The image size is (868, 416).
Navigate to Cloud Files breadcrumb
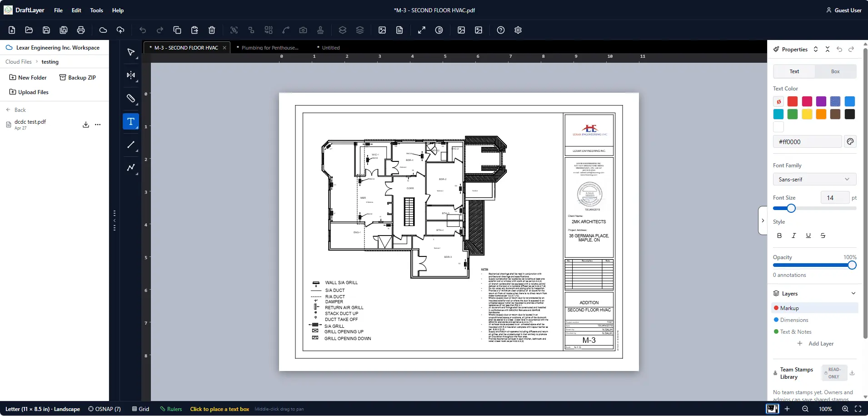[19, 62]
